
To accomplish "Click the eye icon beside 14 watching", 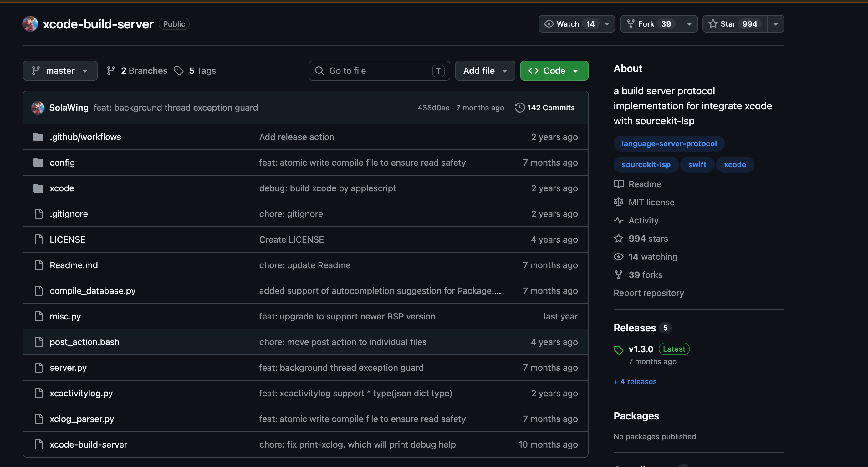I will coord(619,257).
